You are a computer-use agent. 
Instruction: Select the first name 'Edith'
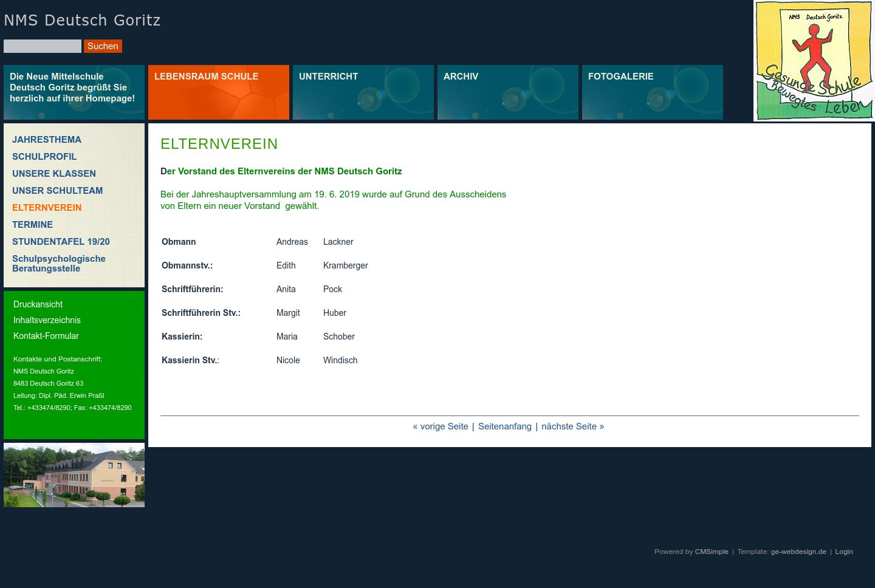click(286, 265)
